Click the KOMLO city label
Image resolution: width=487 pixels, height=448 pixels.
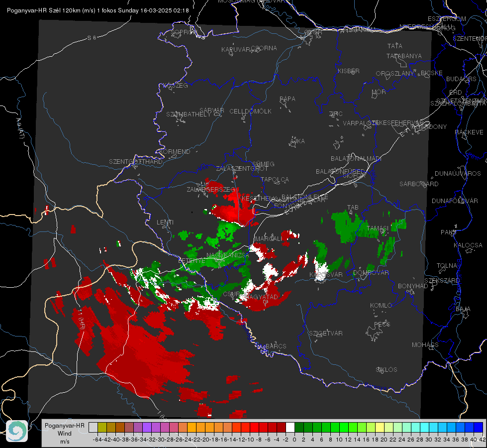click(381, 306)
